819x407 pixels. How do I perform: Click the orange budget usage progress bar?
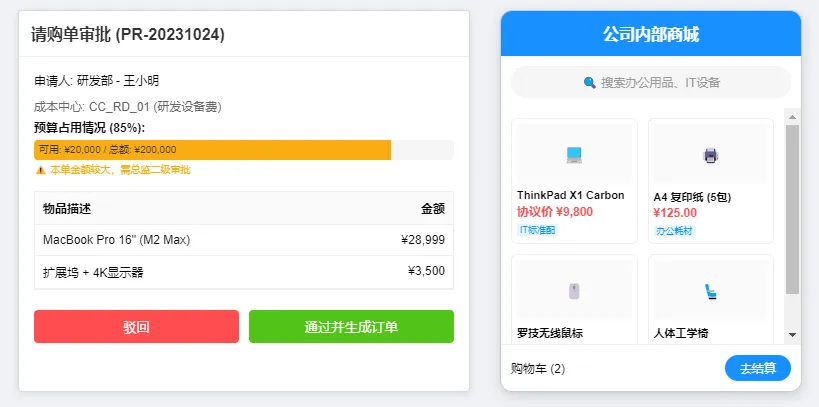(x=212, y=150)
